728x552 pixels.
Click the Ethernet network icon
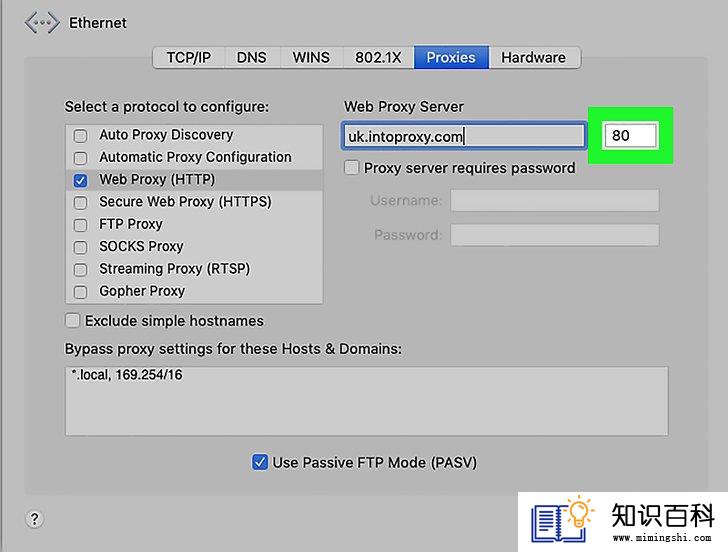pyautogui.click(x=42, y=23)
